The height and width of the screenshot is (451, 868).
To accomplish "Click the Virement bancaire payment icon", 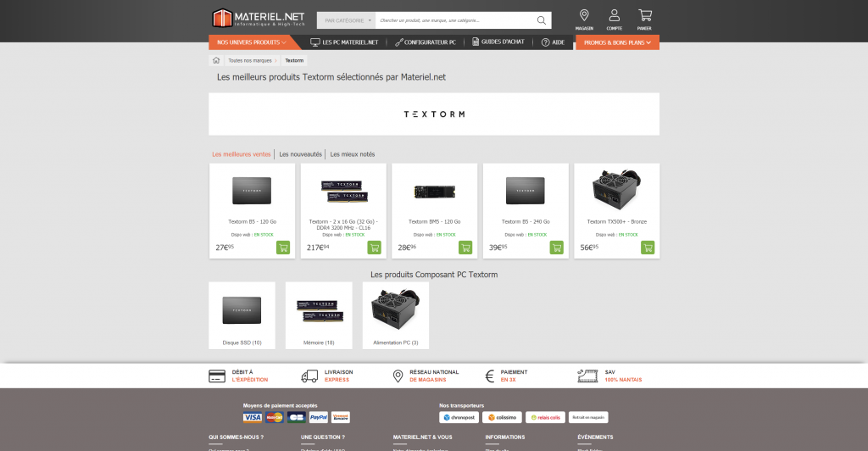I will (x=341, y=417).
